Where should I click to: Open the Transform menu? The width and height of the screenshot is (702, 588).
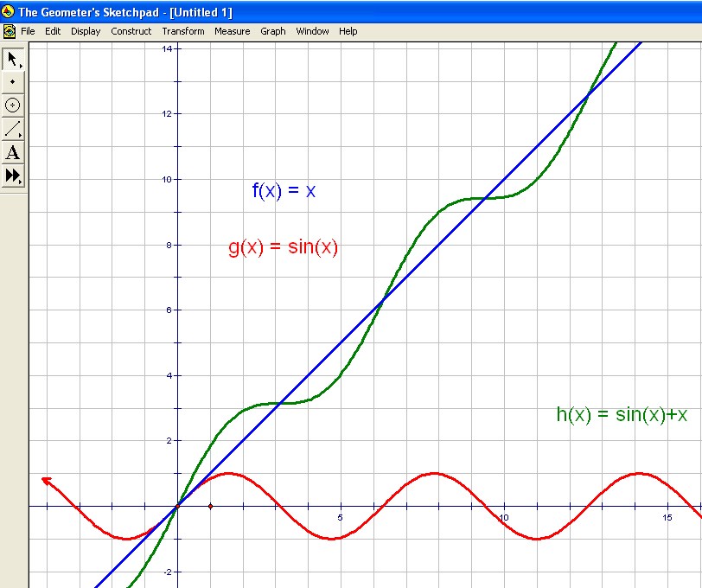[183, 31]
